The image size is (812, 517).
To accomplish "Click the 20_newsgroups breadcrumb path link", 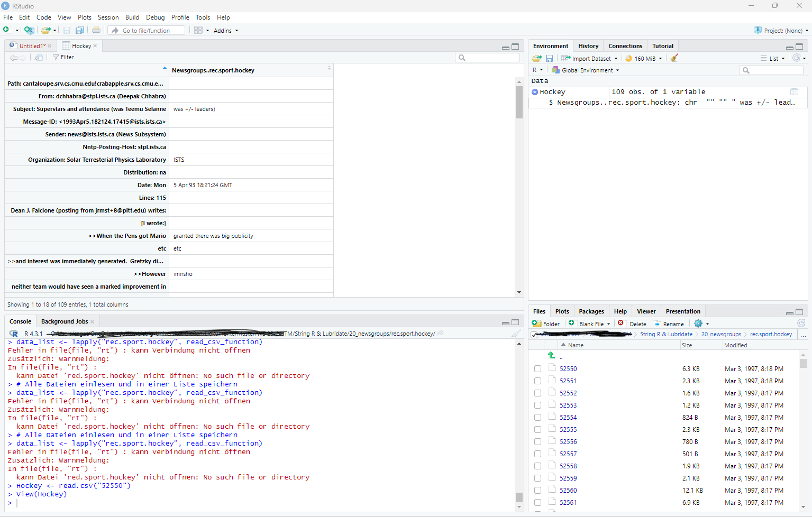I will coord(721,334).
